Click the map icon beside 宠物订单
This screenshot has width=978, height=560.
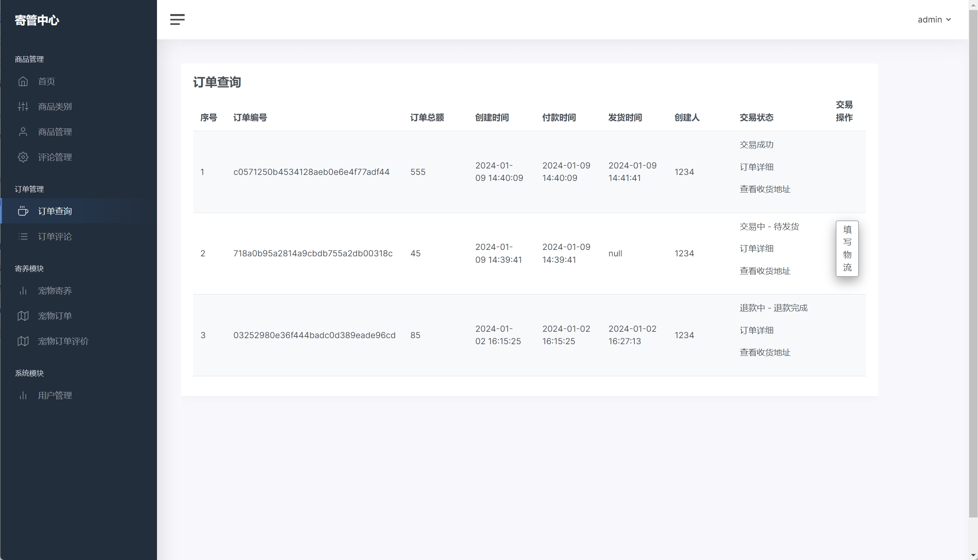(23, 316)
